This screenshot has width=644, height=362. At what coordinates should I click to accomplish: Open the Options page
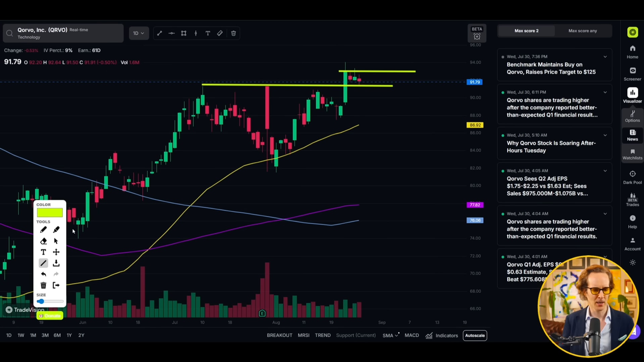(x=633, y=116)
